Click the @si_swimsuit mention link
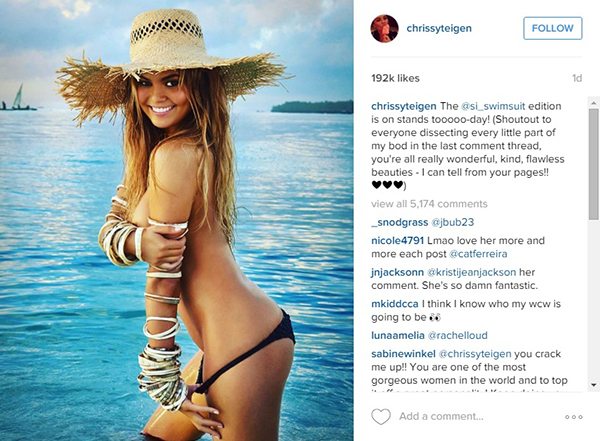This screenshot has height=441, width=600. click(493, 106)
